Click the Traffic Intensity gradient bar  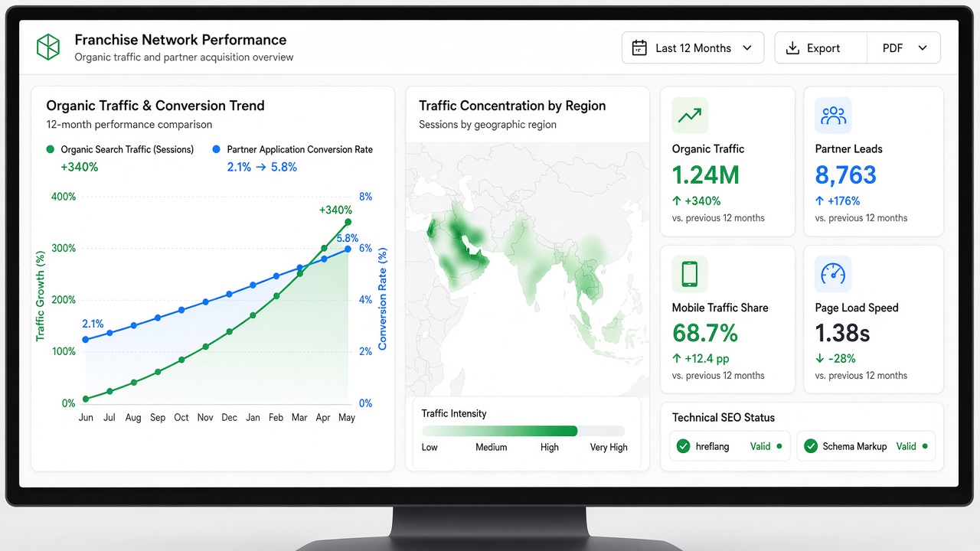[523, 431]
